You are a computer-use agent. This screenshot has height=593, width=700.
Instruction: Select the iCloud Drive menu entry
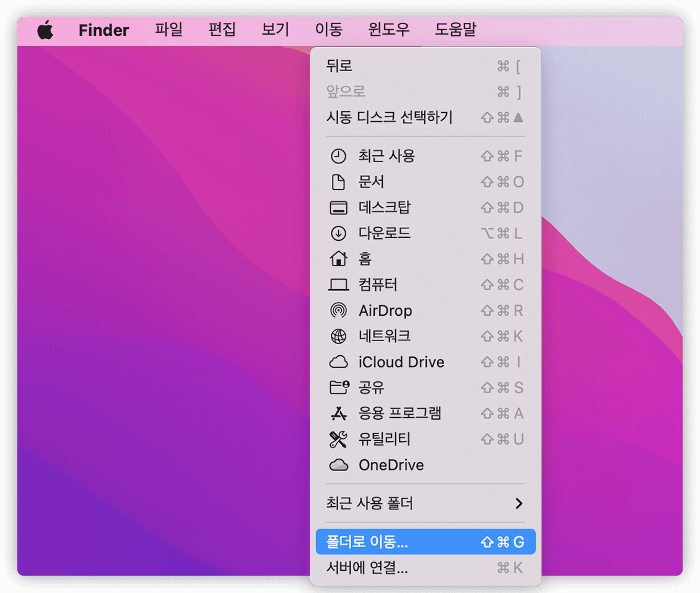pyautogui.click(x=426, y=362)
